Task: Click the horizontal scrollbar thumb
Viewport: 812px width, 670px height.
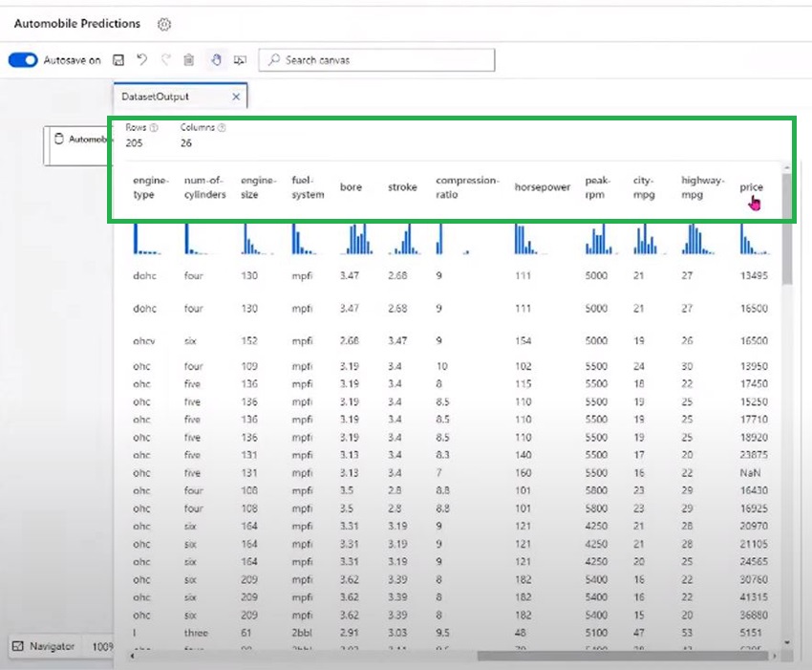Action: pos(621,657)
